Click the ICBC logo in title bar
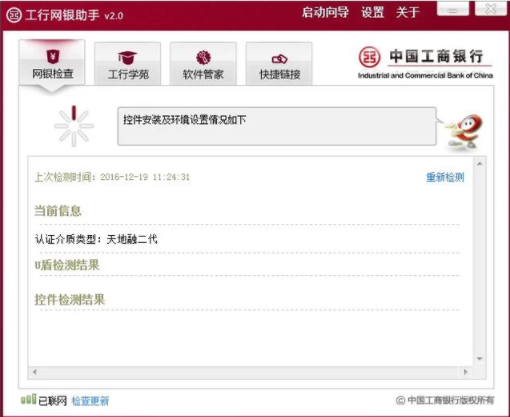510x417 pixels. tap(14, 15)
